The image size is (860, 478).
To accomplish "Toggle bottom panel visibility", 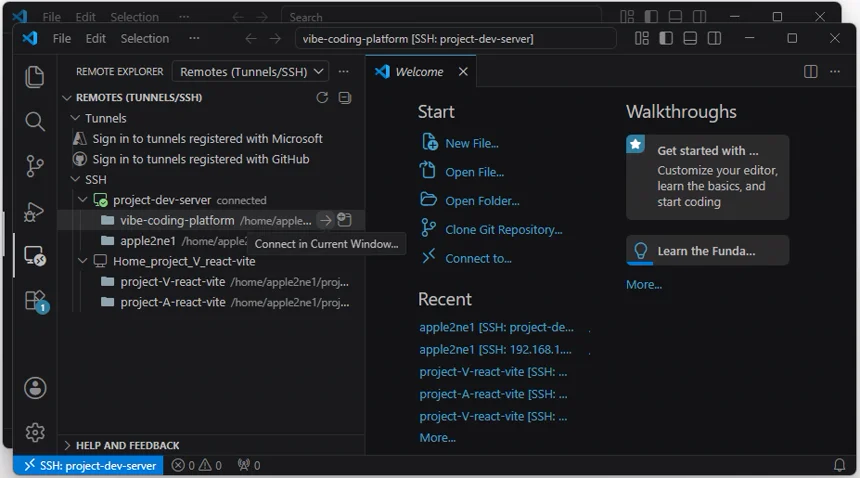I will tap(690, 38).
